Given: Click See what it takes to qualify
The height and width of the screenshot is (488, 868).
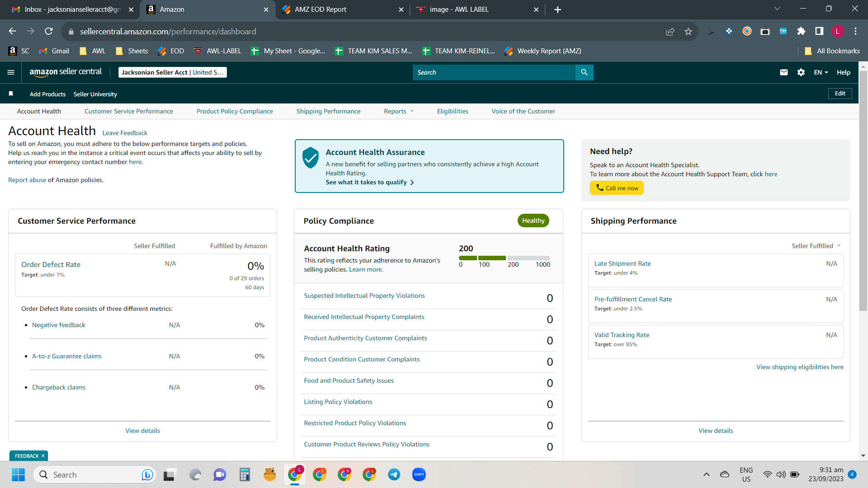Looking at the screenshot, I should pos(370,182).
